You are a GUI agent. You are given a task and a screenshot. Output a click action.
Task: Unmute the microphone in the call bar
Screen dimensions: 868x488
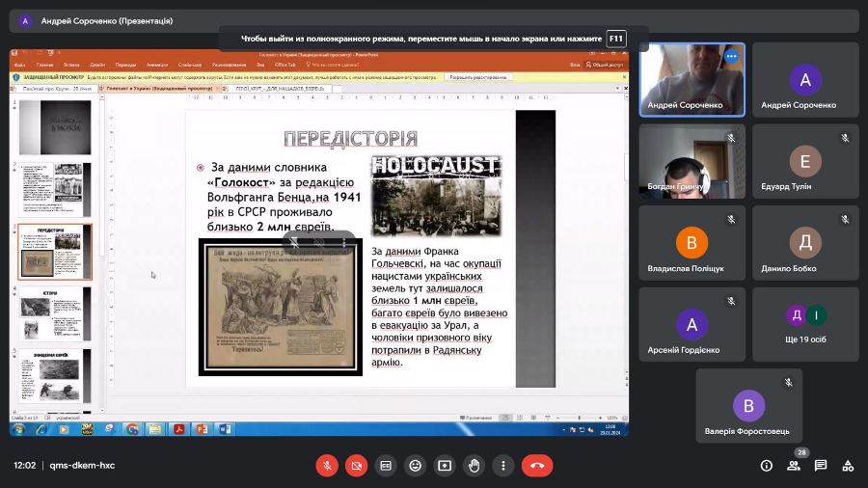[x=327, y=465]
